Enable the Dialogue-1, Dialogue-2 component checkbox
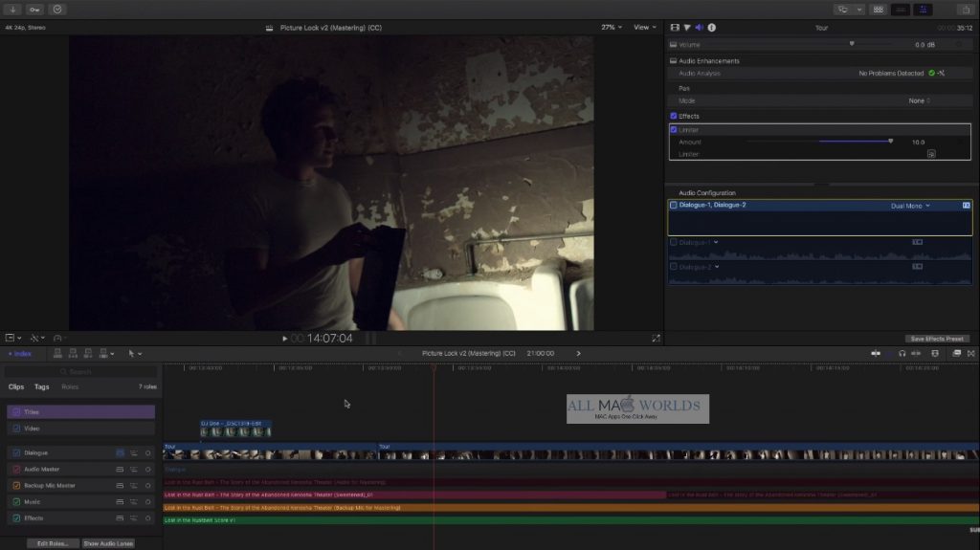This screenshot has height=550, width=980. (x=673, y=205)
